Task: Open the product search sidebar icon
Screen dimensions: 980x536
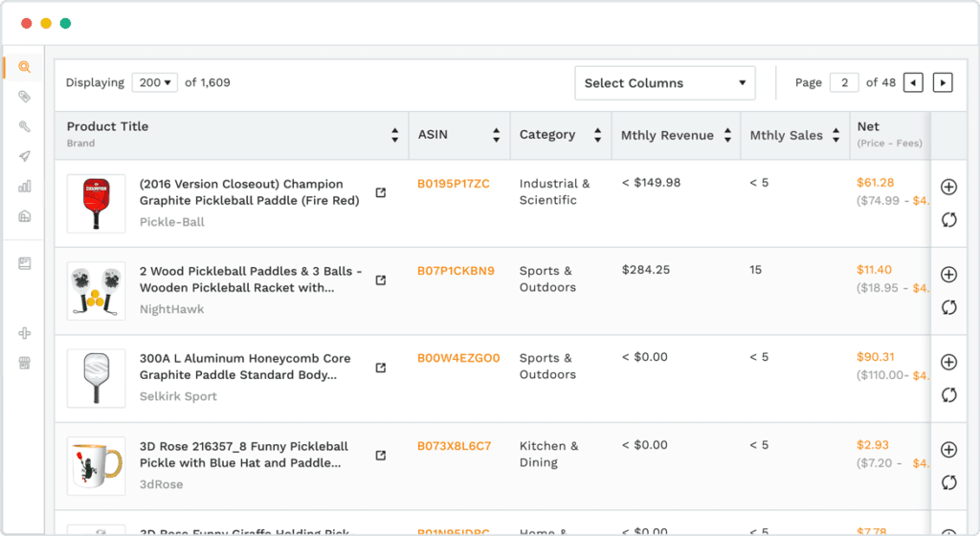Action: [x=24, y=67]
